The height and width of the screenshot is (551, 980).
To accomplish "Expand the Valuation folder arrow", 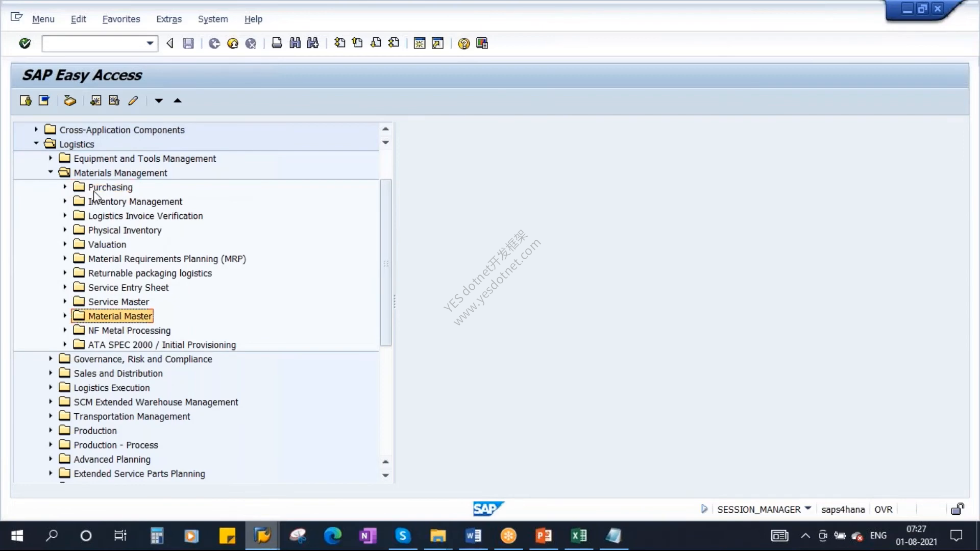I will 65,244.
